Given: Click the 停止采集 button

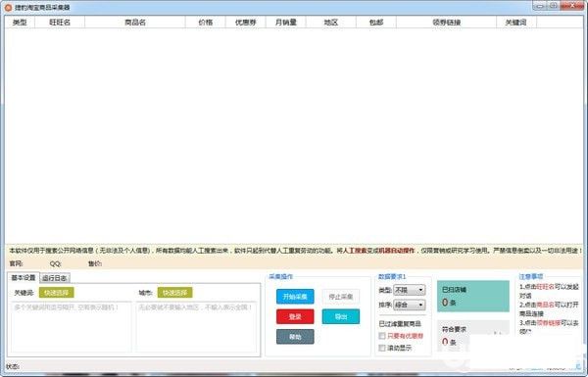Looking at the screenshot, I should coord(341,297).
